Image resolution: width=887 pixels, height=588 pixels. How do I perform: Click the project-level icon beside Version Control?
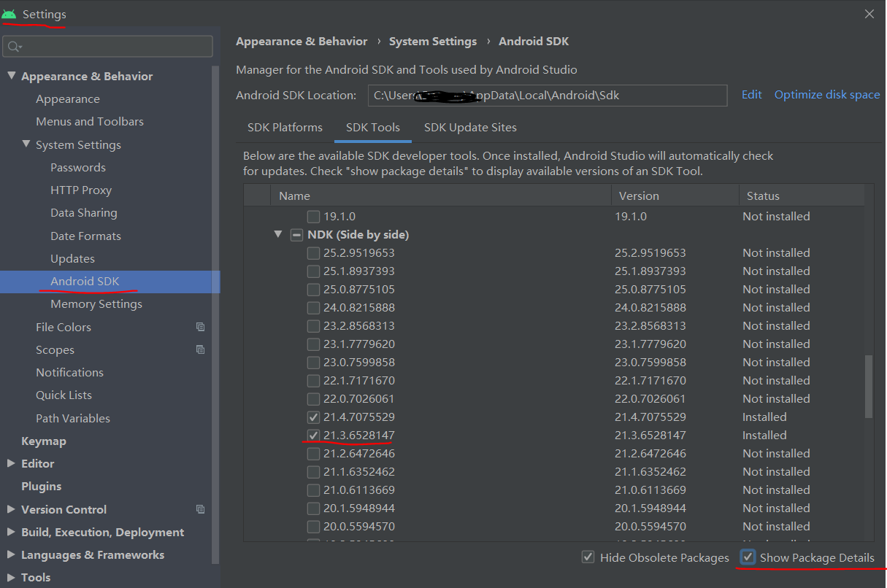pos(201,509)
